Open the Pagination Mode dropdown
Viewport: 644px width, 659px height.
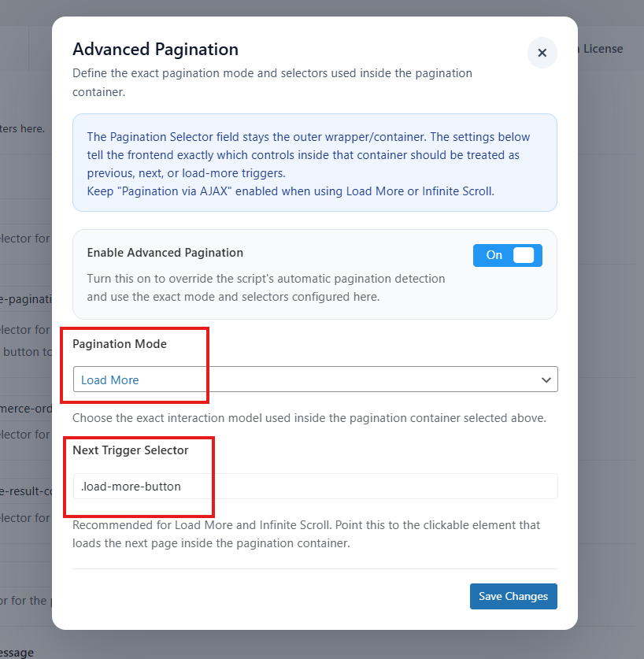(x=315, y=379)
